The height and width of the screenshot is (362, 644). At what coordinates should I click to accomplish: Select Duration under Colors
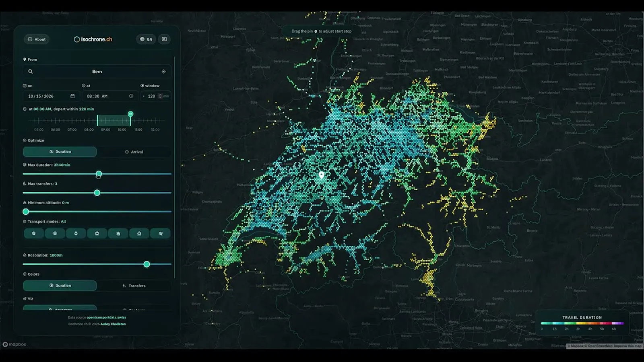(x=60, y=286)
